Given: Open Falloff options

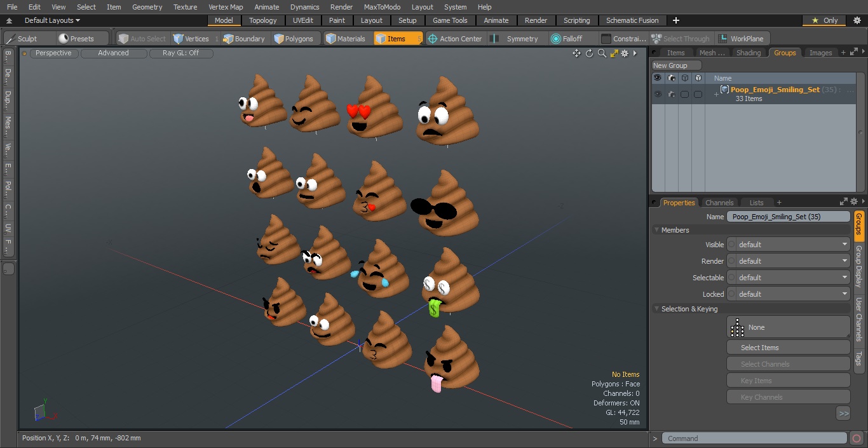Looking at the screenshot, I should 567,39.
